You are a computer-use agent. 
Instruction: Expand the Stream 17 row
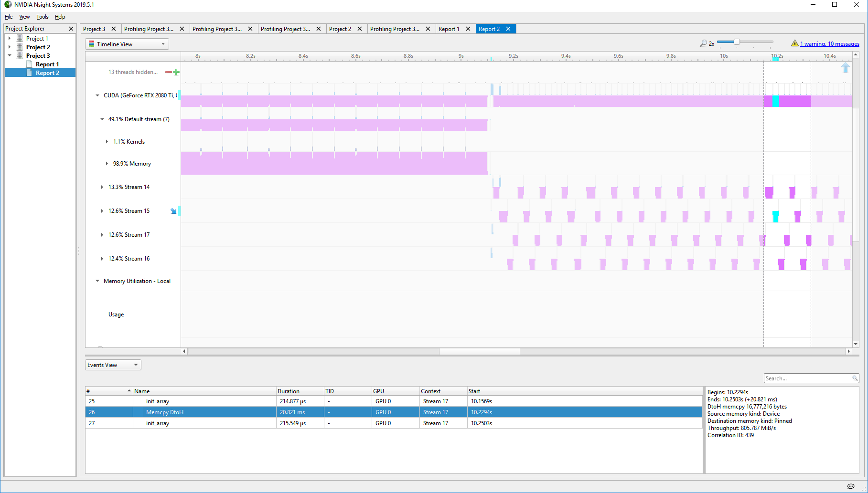tap(102, 235)
